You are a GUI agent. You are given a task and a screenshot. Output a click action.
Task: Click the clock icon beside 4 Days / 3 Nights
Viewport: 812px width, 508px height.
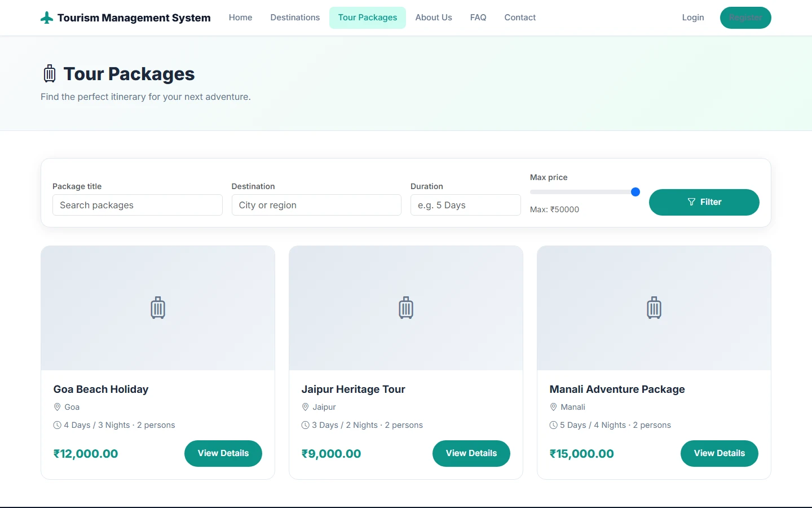pyautogui.click(x=57, y=425)
